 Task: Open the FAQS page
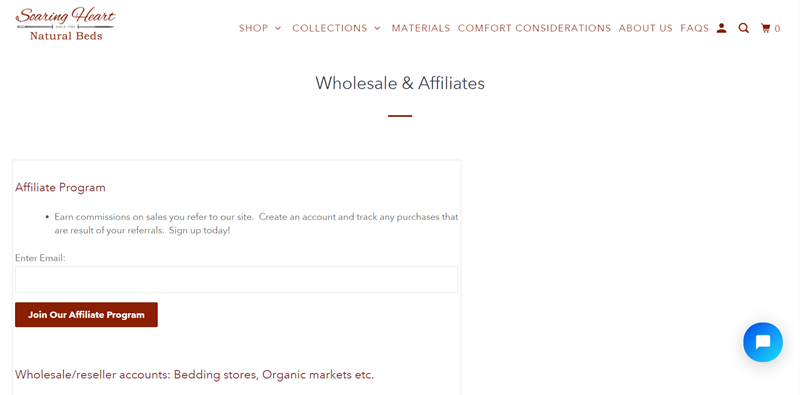694,29
